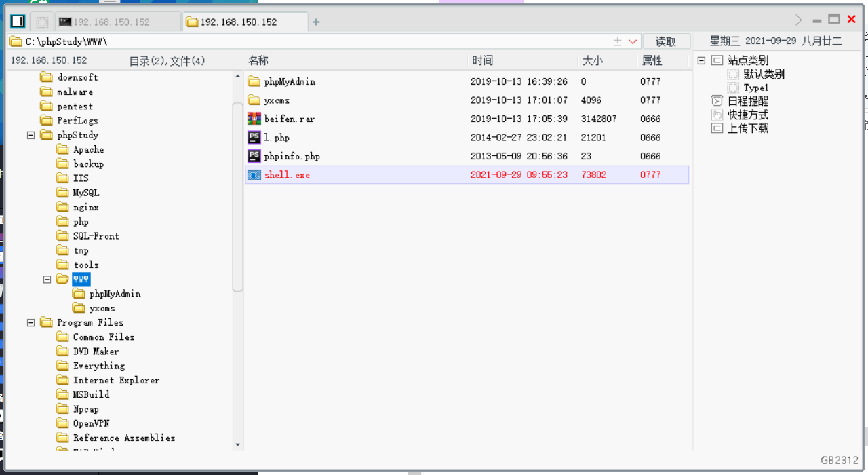Select the beifen.rar archive icon
868x475 pixels.
(254, 119)
